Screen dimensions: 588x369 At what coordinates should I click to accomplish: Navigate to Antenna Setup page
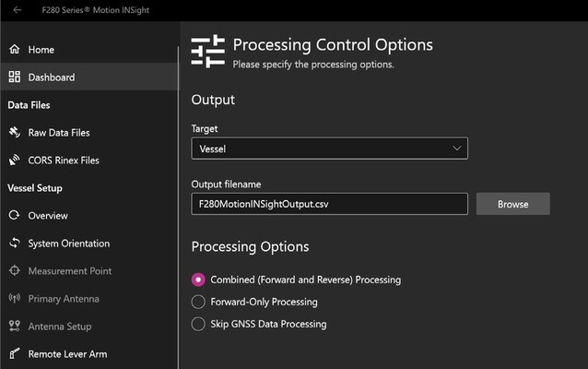click(59, 327)
